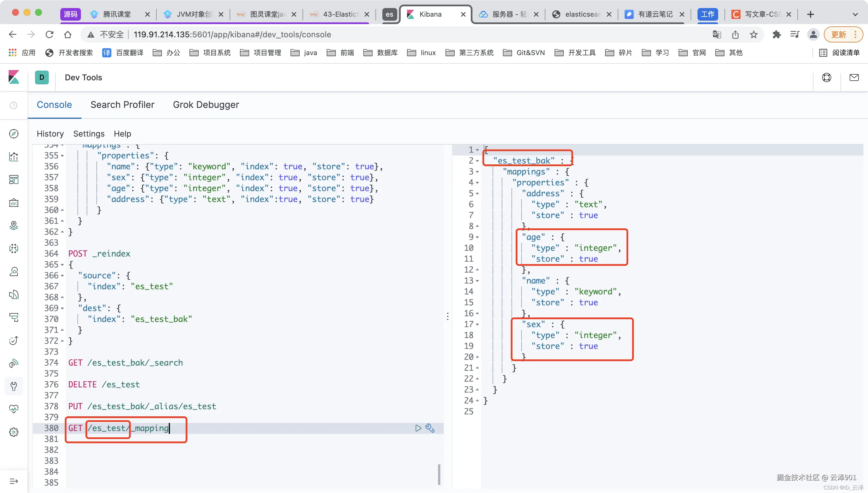Open the Grok Debugger tab
Viewport: 868px width, 493px height.
[206, 105]
